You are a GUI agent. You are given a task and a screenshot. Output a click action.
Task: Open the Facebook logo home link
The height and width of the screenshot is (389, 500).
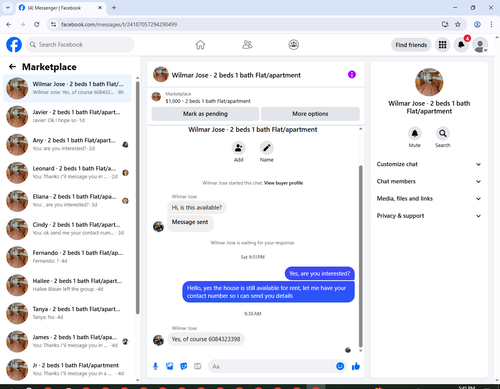(x=14, y=45)
